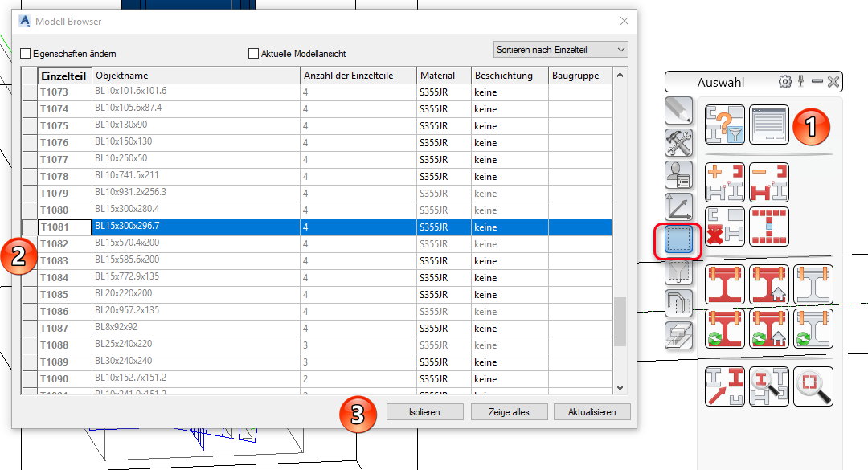Click the red dotted beam outline selection icon

pyautogui.click(x=769, y=227)
